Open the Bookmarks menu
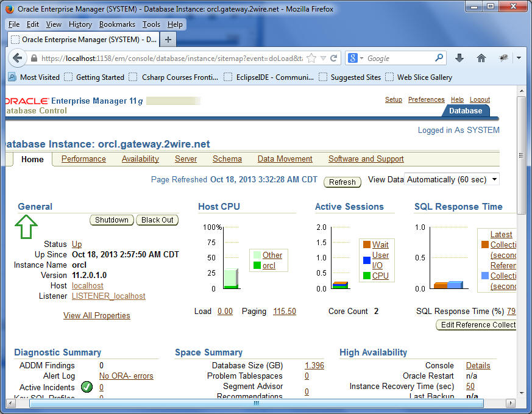 [x=117, y=24]
